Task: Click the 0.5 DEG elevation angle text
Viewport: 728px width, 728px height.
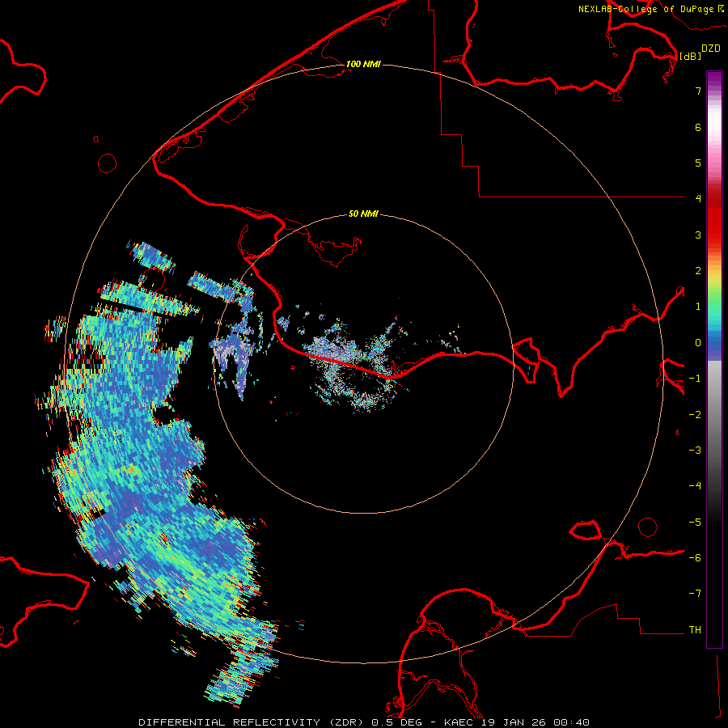Action: (398, 722)
